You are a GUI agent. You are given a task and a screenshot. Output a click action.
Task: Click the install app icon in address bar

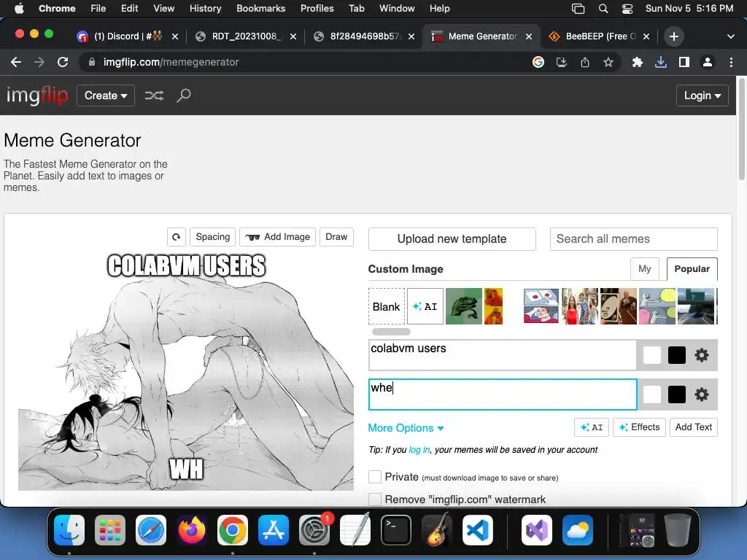[x=562, y=62]
